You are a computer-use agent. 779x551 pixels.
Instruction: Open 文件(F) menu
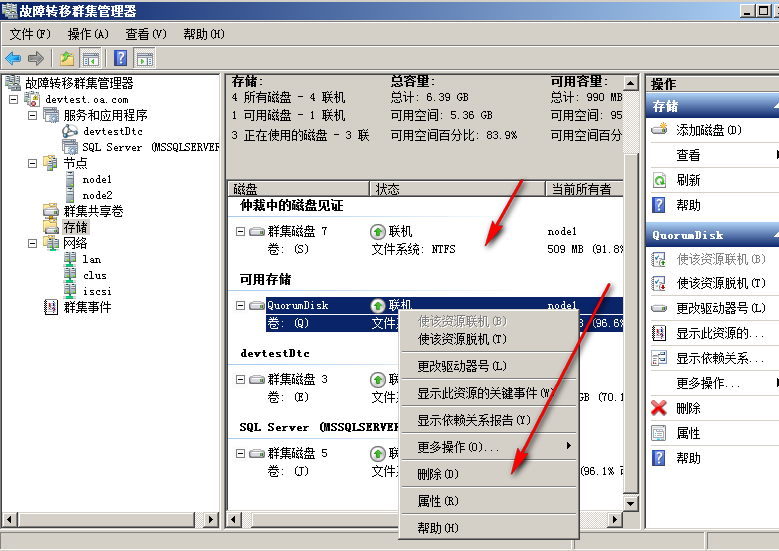[x=30, y=34]
